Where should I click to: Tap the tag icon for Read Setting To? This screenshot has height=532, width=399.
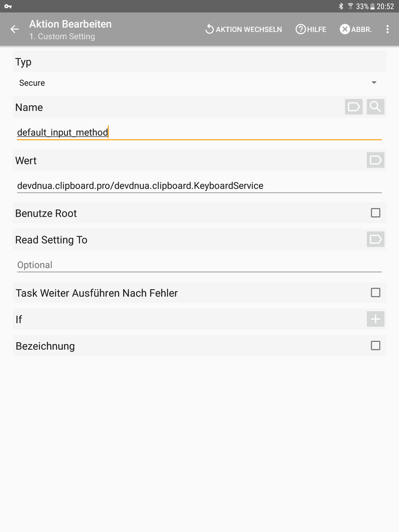click(x=375, y=239)
